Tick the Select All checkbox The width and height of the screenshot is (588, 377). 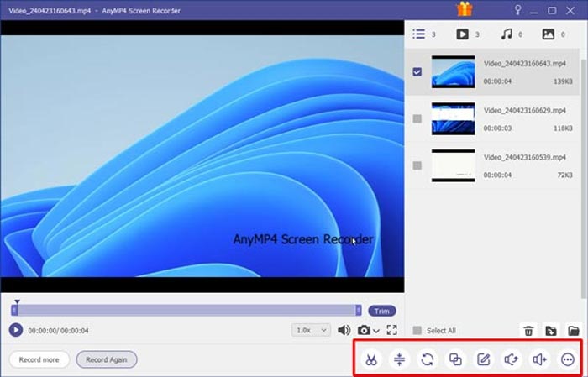point(417,331)
